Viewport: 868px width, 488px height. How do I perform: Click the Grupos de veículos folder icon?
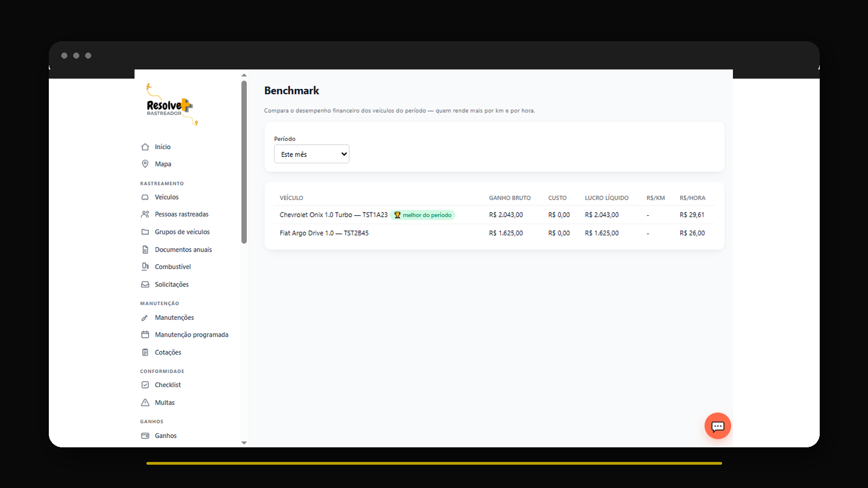pyautogui.click(x=145, y=232)
